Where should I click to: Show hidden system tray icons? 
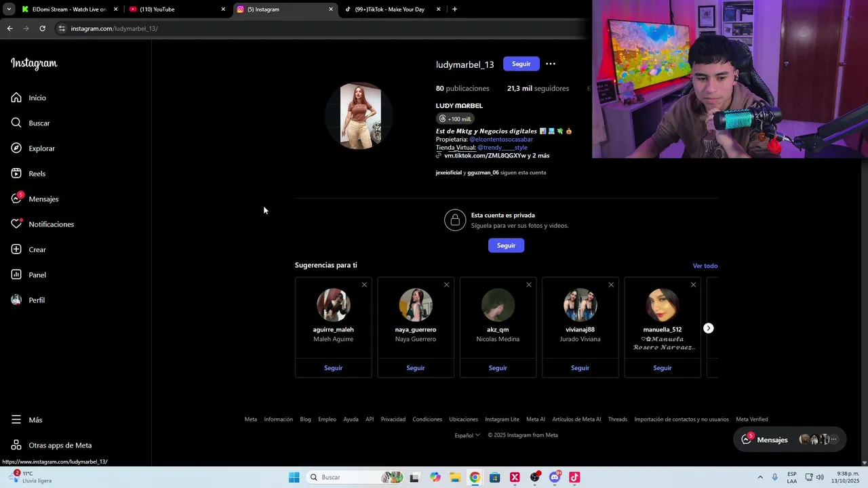760,477
